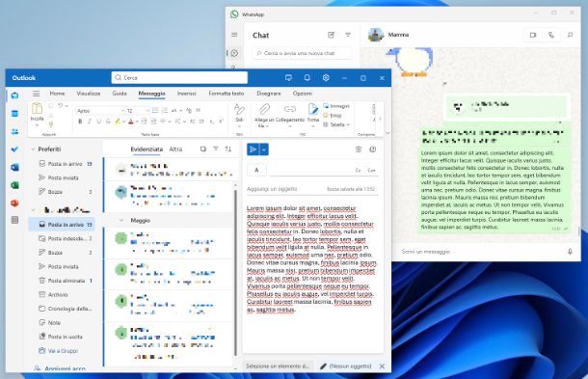Open the Calendar icon in Outlook sidebar

pyautogui.click(x=14, y=114)
